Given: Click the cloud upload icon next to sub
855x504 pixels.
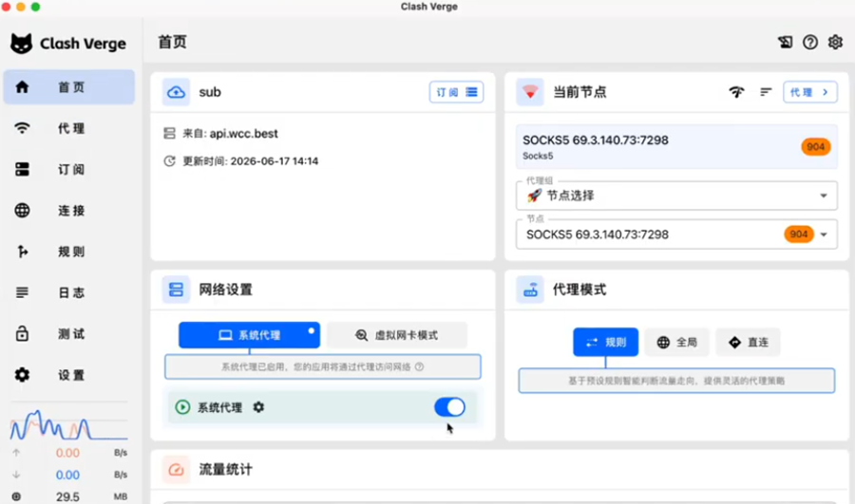Looking at the screenshot, I should coord(176,92).
